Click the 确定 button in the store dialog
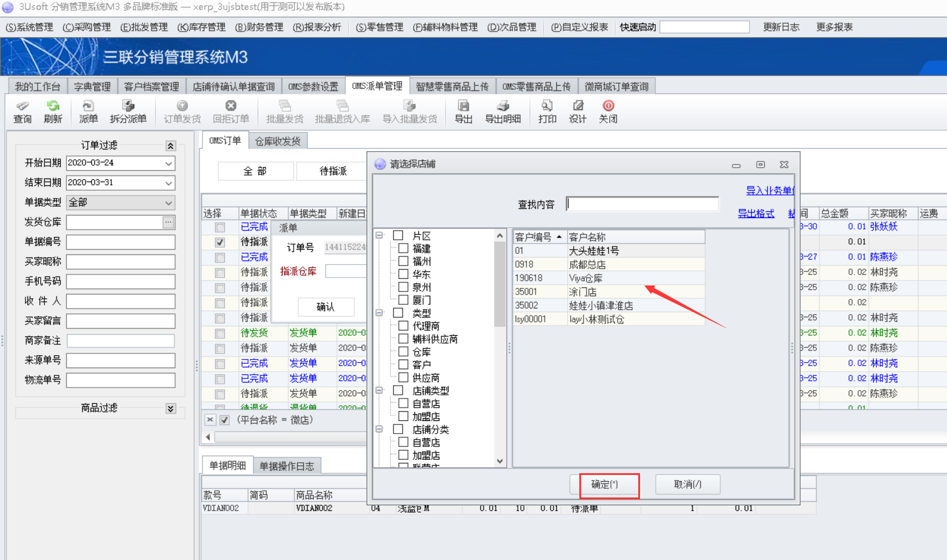947x560 pixels. click(x=604, y=485)
